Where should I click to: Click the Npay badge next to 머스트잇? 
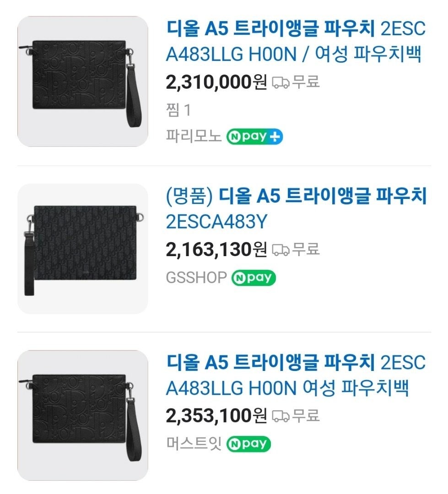(249, 444)
